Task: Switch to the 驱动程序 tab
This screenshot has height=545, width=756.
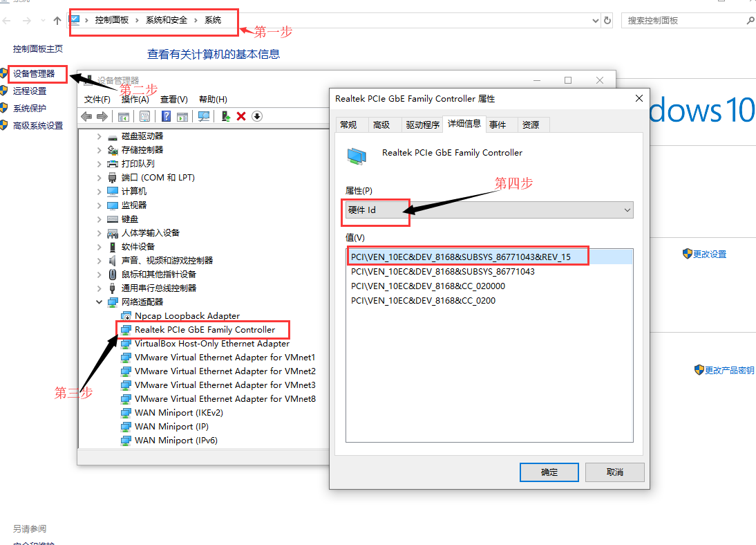Action: tap(423, 125)
